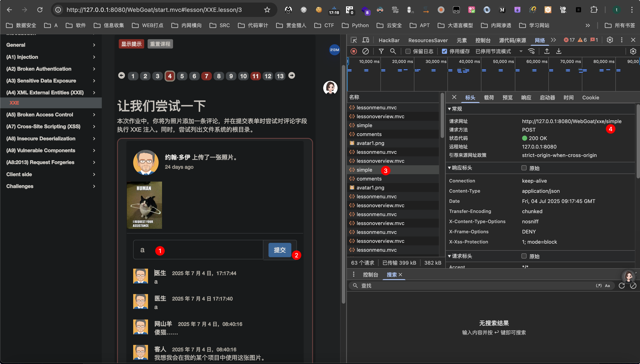The width and height of the screenshot is (640, 364).
Task: Collapse the 常规 headers section
Action: 449,109
